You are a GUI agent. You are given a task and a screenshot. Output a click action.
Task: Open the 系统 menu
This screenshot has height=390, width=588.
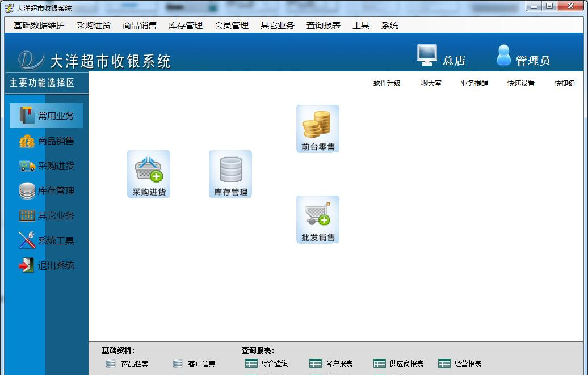389,25
